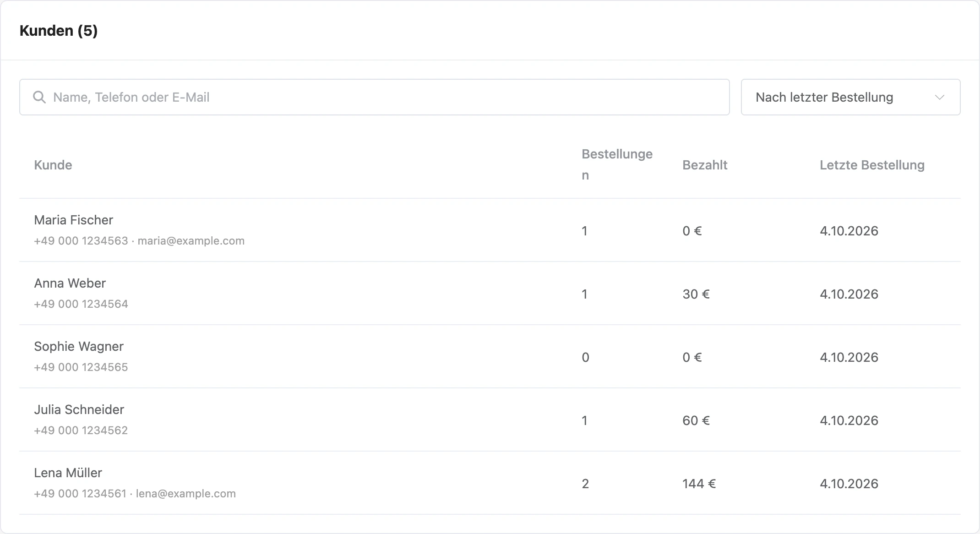Image resolution: width=980 pixels, height=534 pixels.
Task: Open customer Anna Weber
Action: click(x=70, y=283)
